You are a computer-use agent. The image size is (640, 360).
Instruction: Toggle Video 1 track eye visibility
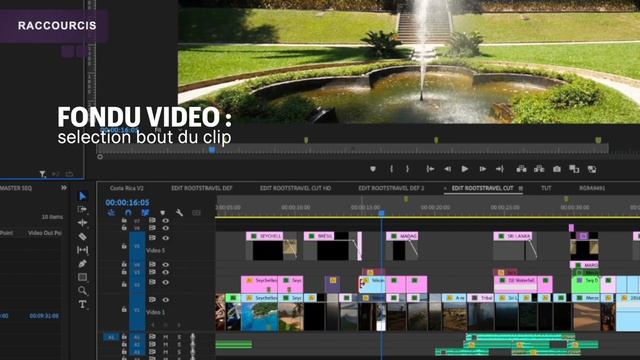tap(165, 300)
